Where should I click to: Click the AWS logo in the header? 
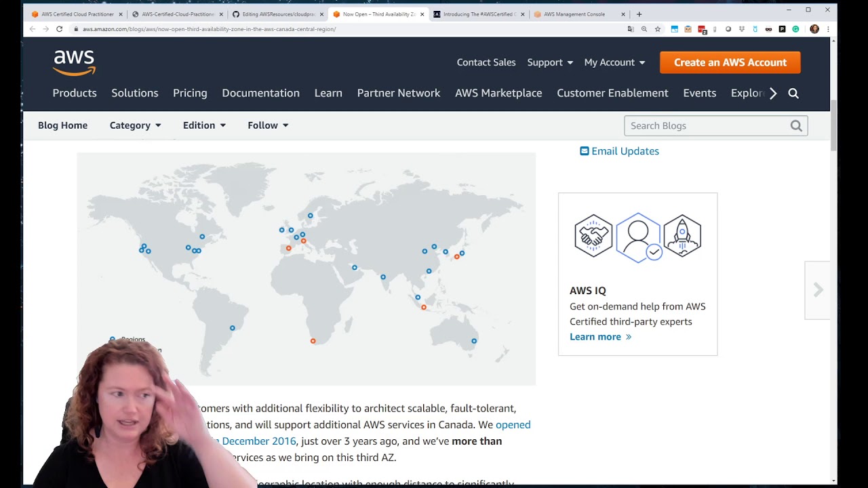pyautogui.click(x=75, y=62)
